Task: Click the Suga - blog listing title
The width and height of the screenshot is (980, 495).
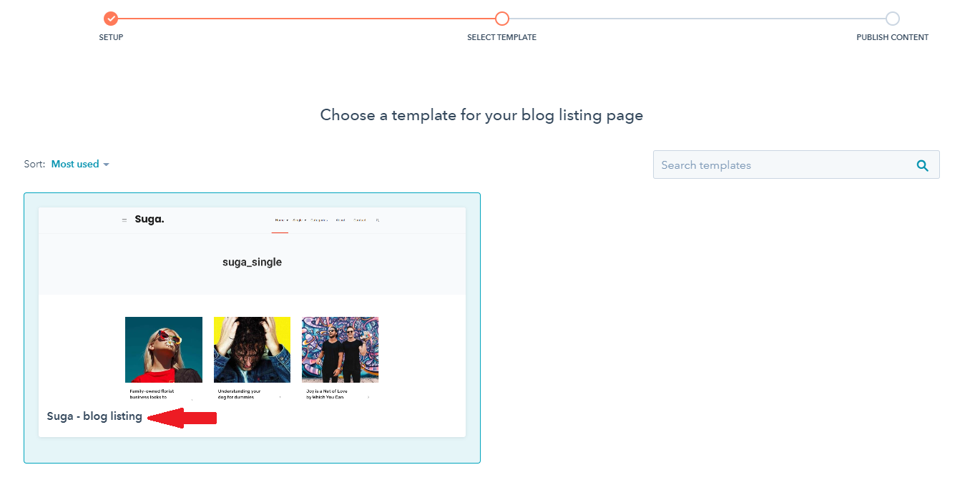Action: click(x=94, y=416)
